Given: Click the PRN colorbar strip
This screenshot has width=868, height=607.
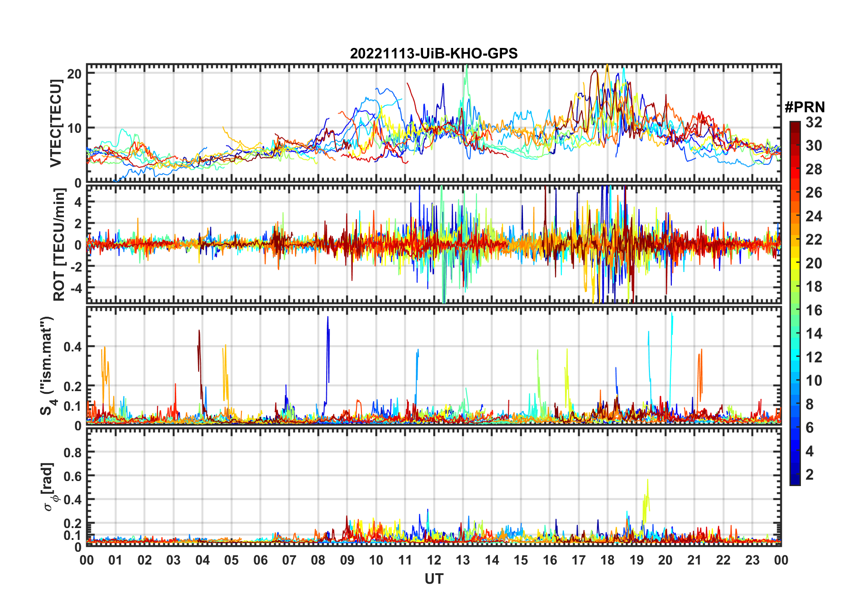Looking at the screenshot, I should [x=795, y=303].
